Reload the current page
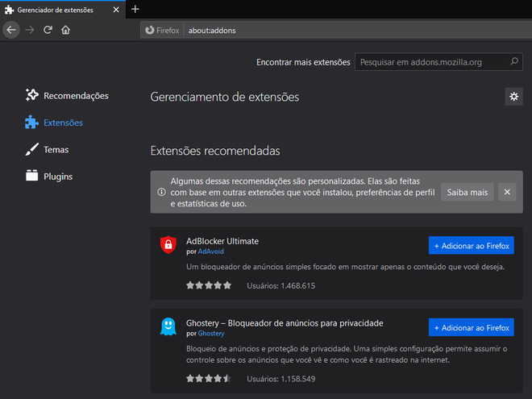The image size is (532, 399). [48, 30]
